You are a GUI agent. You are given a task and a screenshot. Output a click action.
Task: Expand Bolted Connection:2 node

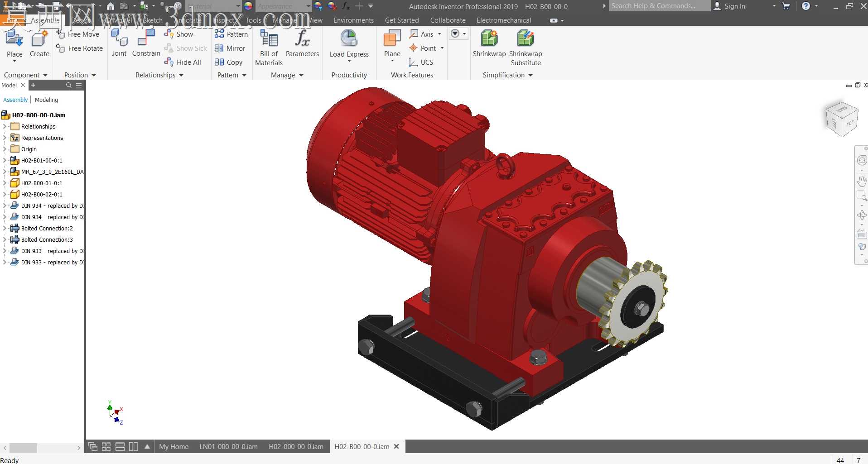(5, 228)
